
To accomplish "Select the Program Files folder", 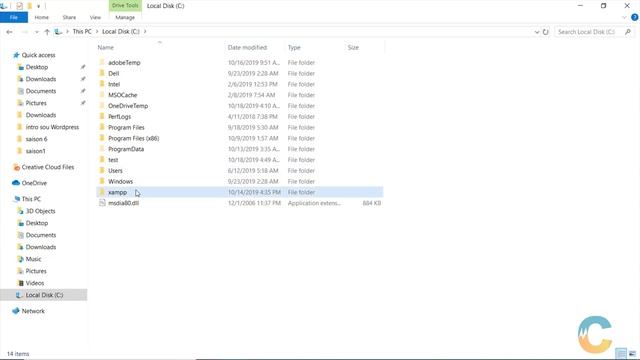I will [126, 127].
